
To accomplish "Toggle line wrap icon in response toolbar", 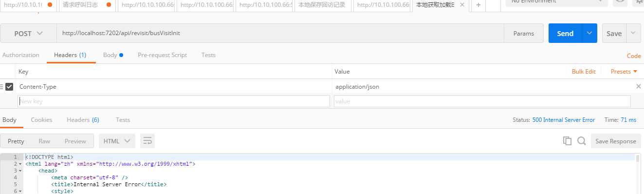I will tap(147, 141).
